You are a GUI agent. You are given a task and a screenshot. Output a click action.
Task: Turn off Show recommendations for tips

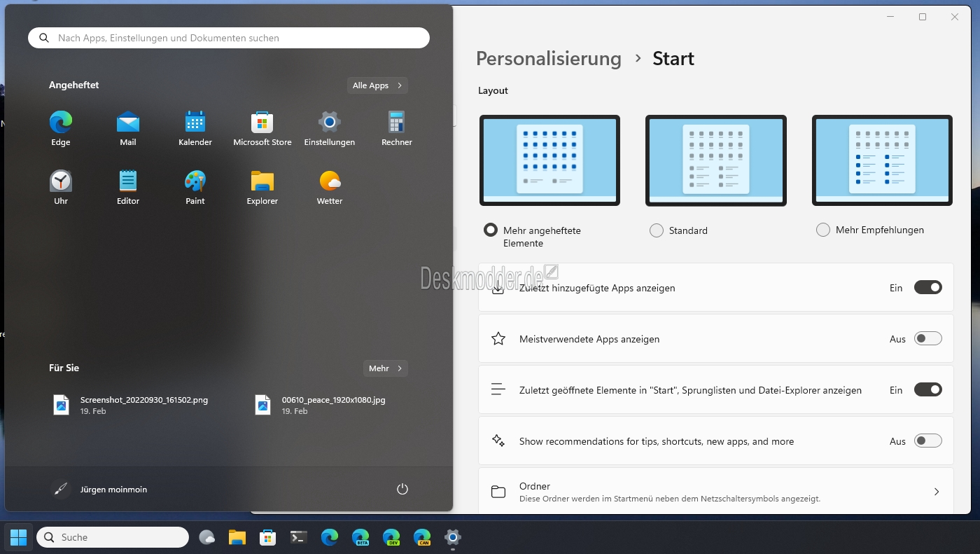coord(928,441)
